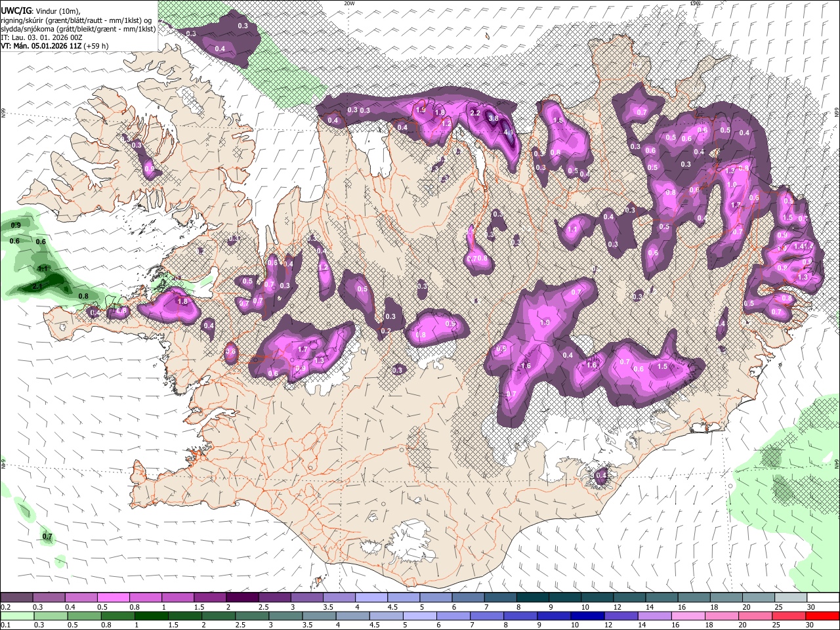
Task: Click the 'VT: Mán. 05.01.2026 11Z (+59 h)' line
Action: (54, 46)
